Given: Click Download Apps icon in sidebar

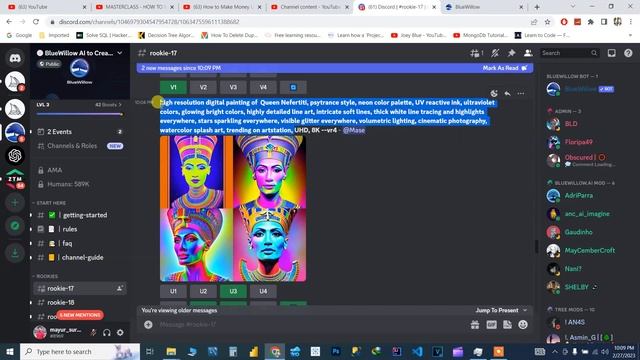Looking at the screenshot, I should (x=15, y=253).
